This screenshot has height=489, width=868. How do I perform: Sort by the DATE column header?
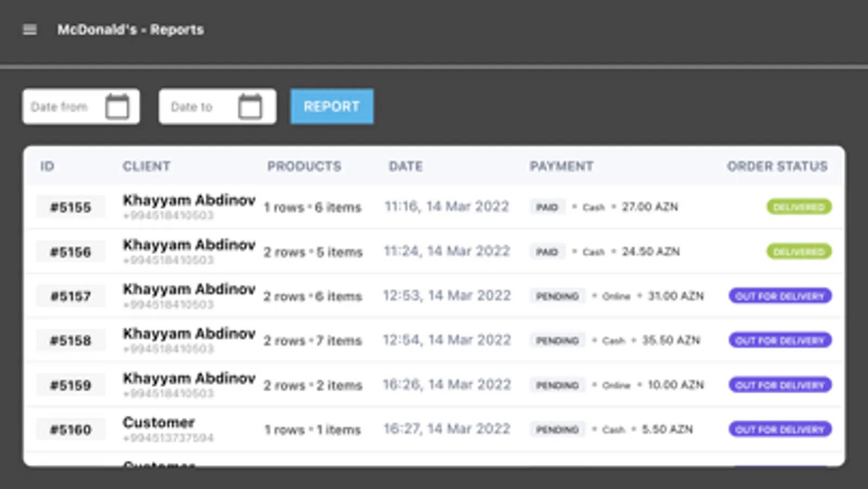click(x=406, y=166)
